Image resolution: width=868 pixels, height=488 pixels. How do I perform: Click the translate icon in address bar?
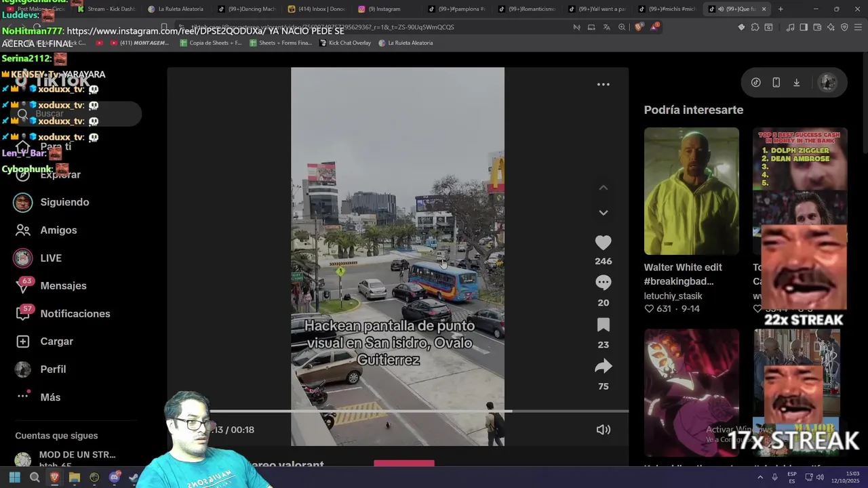[606, 27]
